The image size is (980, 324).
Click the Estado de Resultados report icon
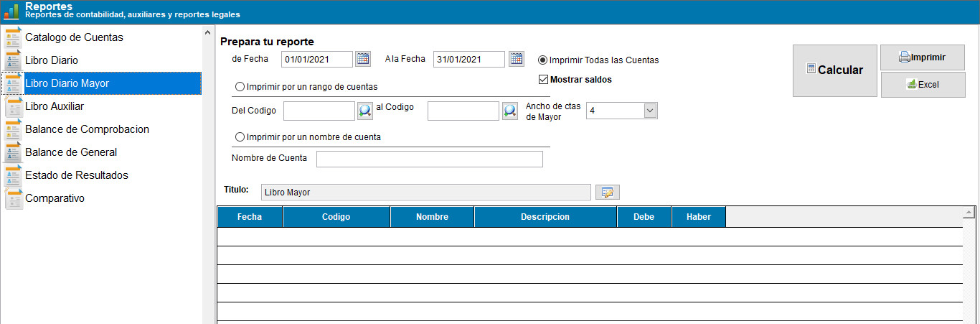pyautogui.click(x=13, y=175)
